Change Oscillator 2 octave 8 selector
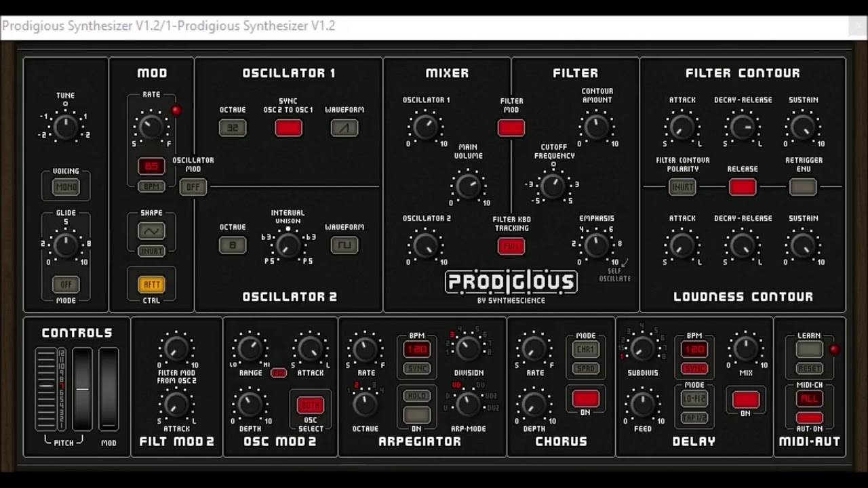This screenshot has height=488, width=868. 233,245
